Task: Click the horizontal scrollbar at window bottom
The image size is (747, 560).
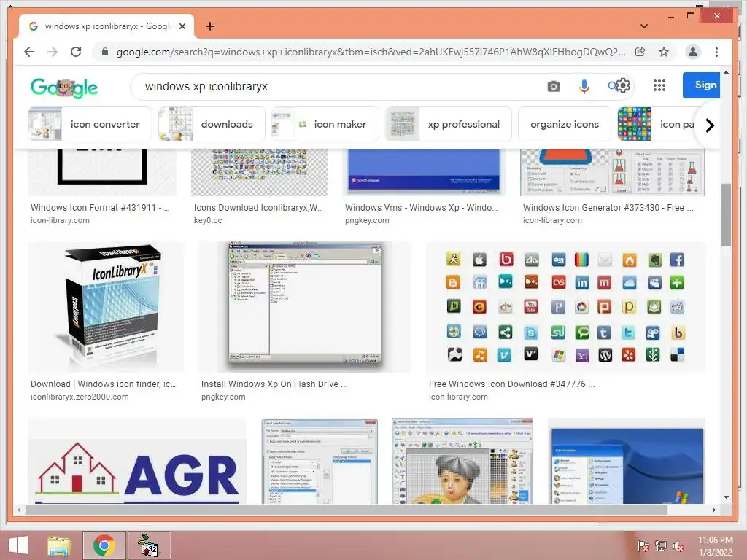Action: coord(347,510)
